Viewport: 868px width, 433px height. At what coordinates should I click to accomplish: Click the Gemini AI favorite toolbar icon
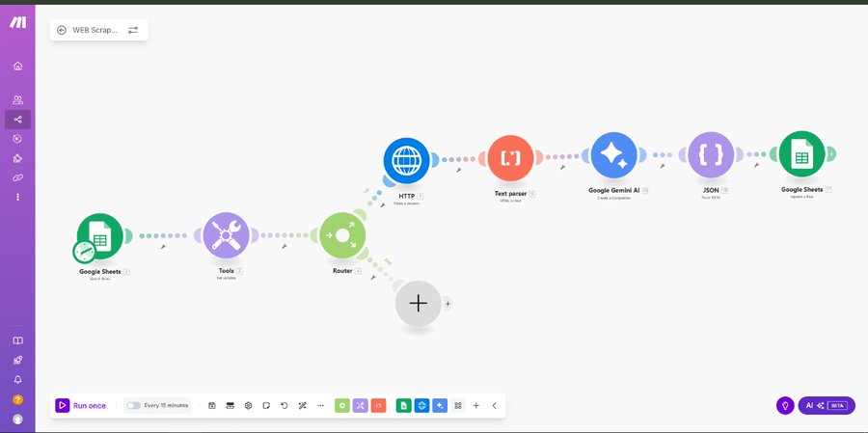coord(440,405)
